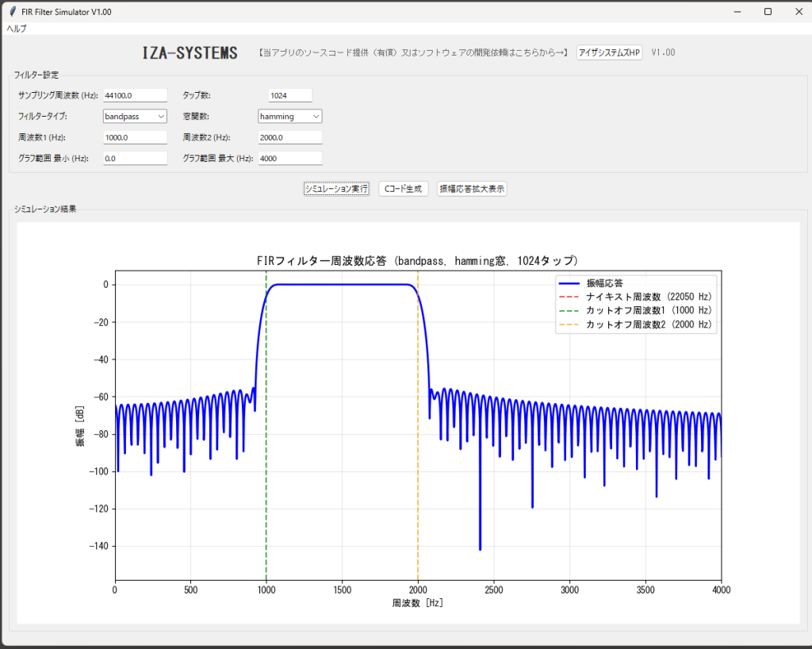This screenshot has height=649, width=812.
Task: Close the FIR Filter Simulator window
Action: (799, 11)
